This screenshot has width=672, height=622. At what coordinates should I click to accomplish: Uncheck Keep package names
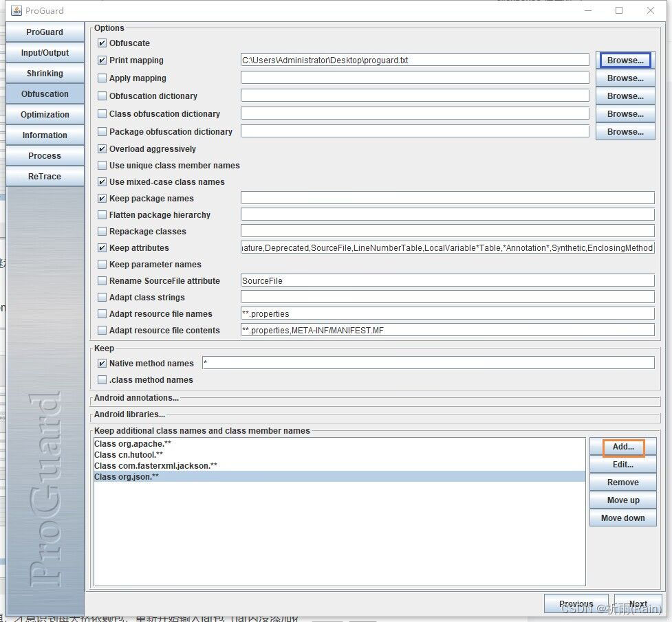click(102, 199)
